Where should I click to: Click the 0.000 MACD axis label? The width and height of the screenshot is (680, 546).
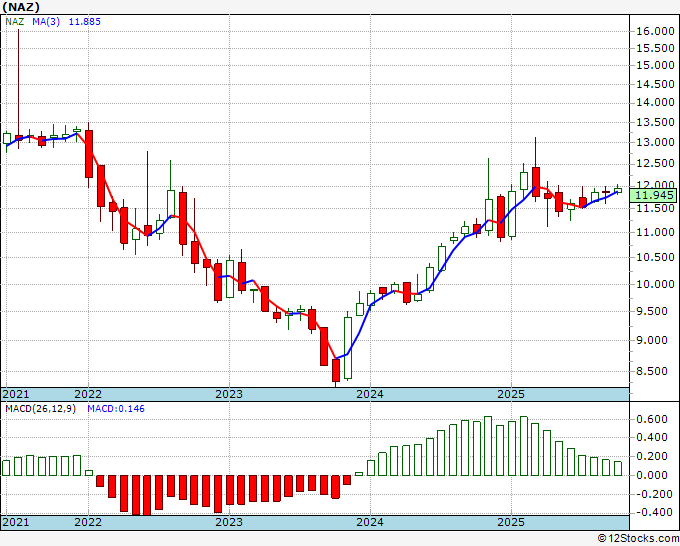point(651,475)
